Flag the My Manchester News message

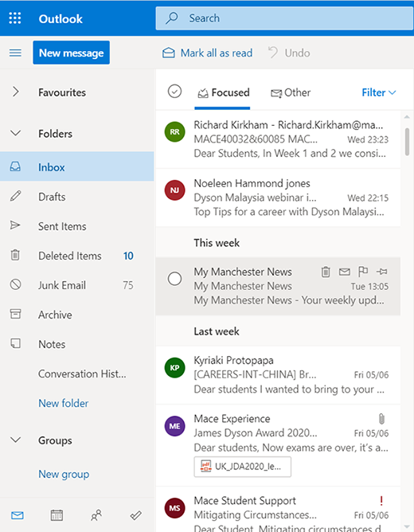[x=363, y=272]
